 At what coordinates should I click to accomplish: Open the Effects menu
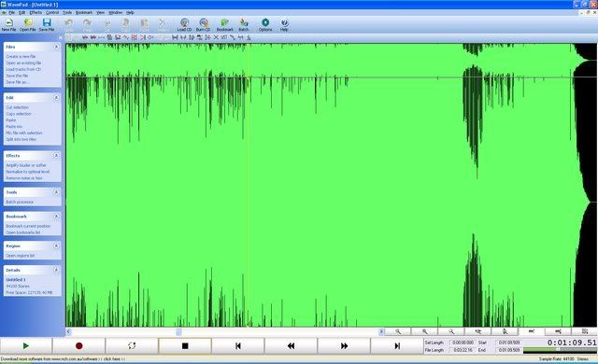tap(36, 12)
